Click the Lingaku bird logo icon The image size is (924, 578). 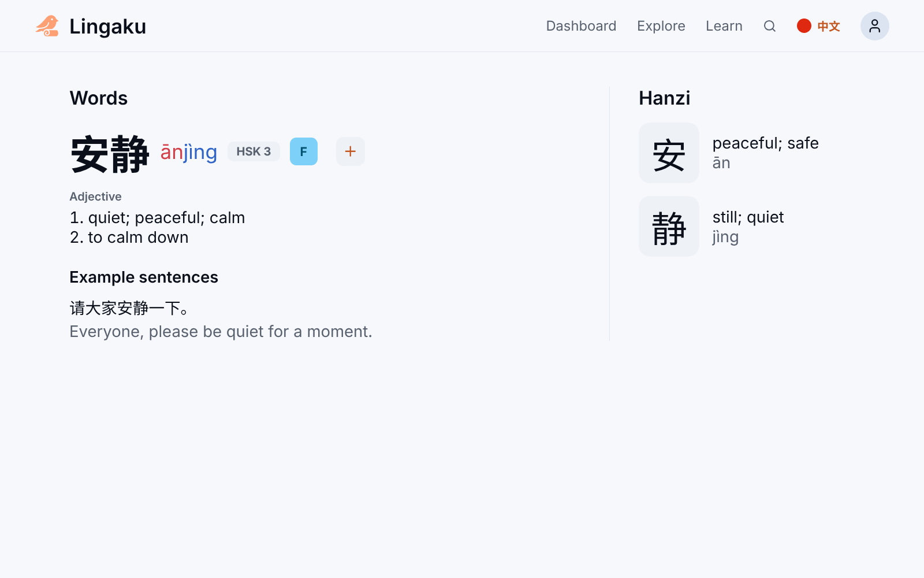click(x=47, y=26)
